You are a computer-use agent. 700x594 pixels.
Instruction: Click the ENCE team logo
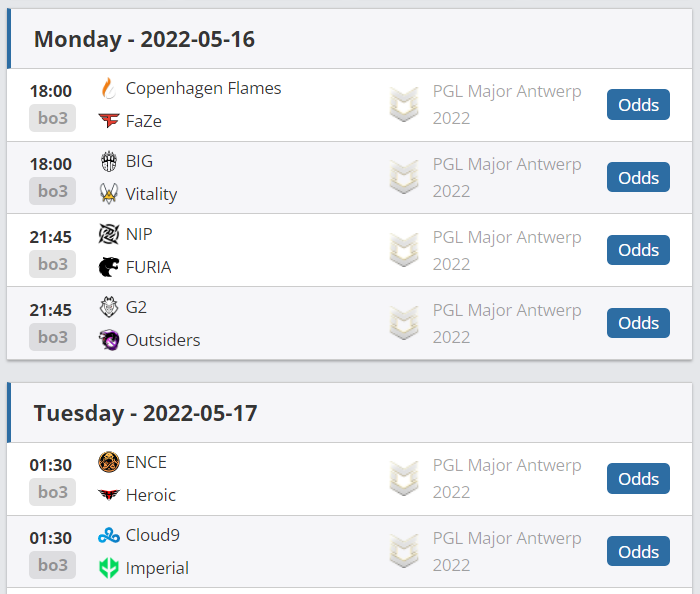[109, 462]
